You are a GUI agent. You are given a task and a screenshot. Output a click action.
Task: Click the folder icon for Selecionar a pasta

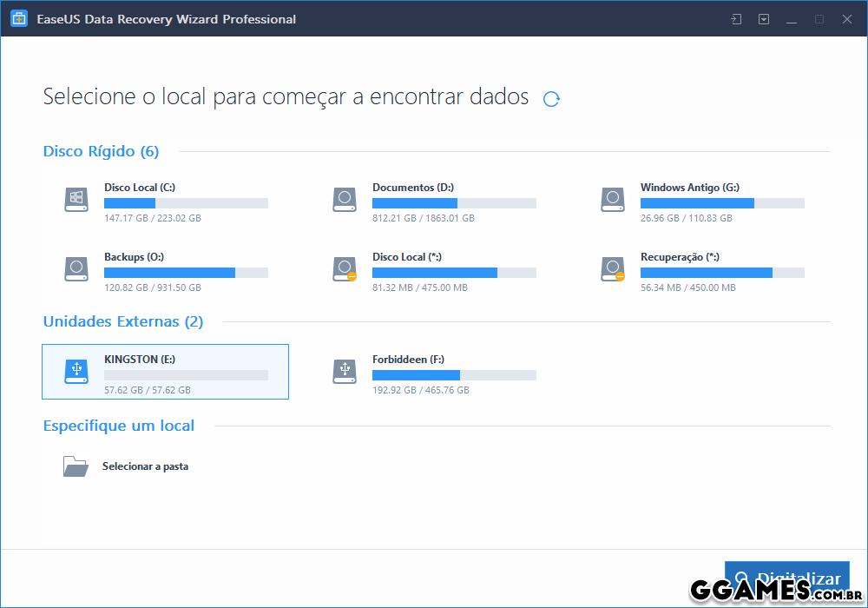(x=76, y=466)
